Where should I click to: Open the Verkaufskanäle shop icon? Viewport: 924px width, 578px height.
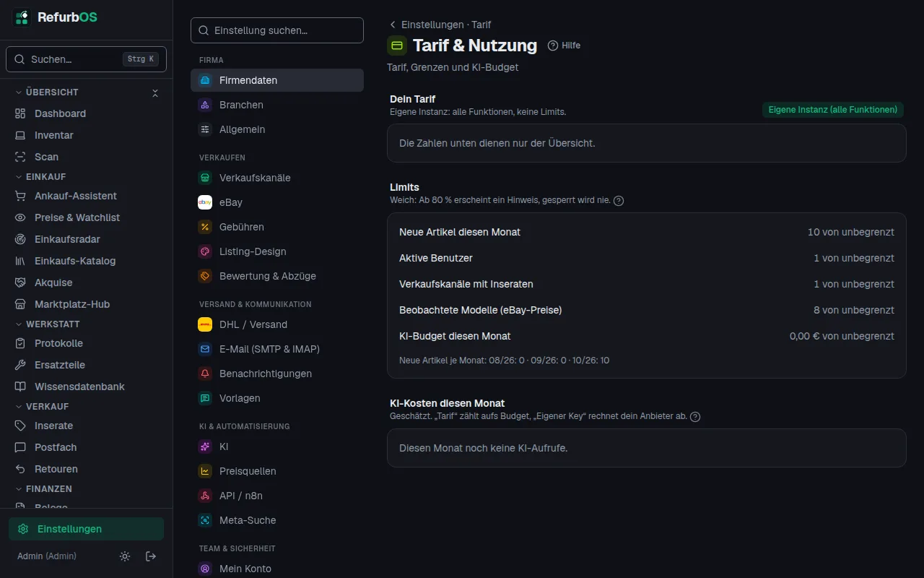pyautogui.click(x=205, y=178)
